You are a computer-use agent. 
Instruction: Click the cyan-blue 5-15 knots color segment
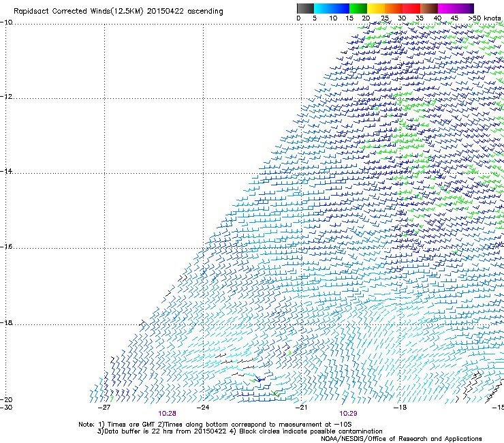[332, 8]
